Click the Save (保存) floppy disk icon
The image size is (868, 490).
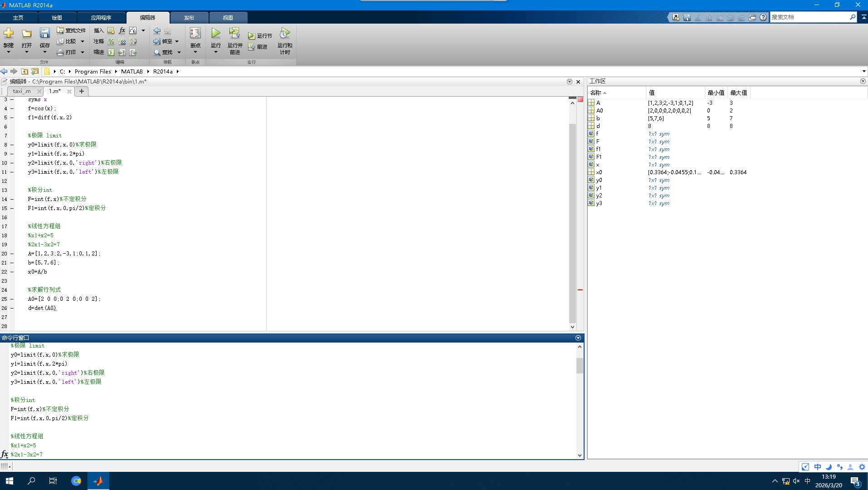(44, 33)
